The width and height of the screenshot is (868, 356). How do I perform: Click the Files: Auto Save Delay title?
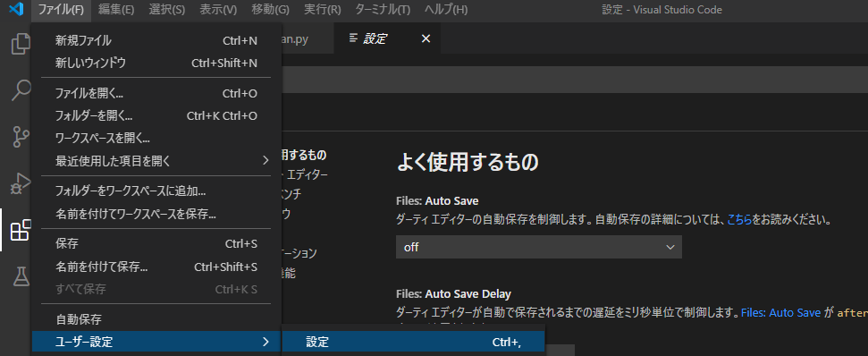[453, 293]
